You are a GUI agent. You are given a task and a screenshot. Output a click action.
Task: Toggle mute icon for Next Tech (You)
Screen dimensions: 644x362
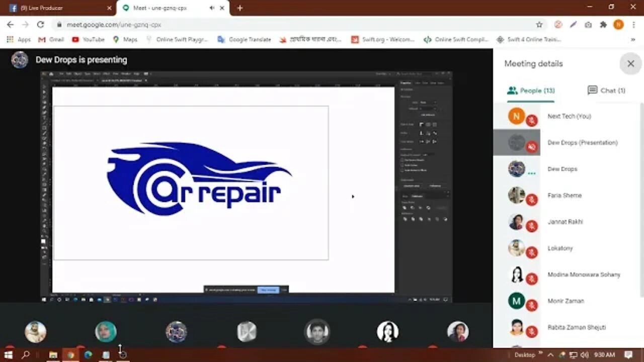(532, 121)
